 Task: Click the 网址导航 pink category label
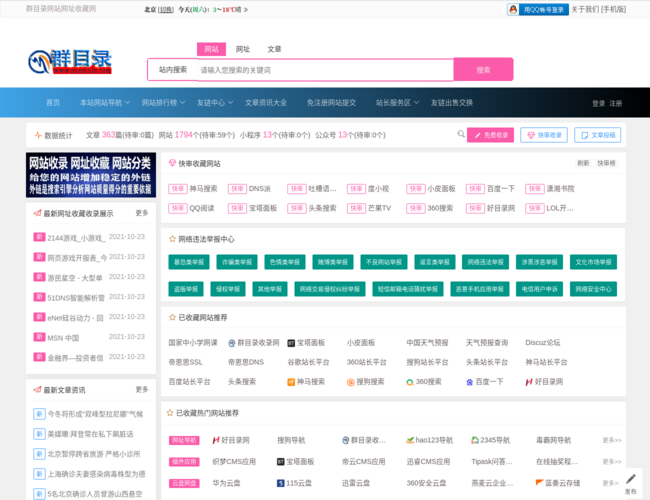click(184, 440)
